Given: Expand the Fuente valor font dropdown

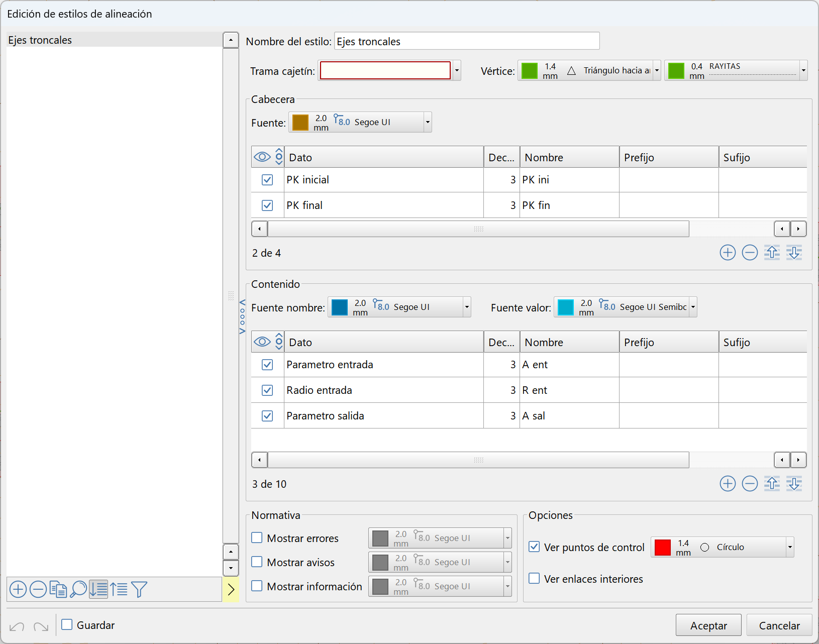Looking at the screenshot, I should click(692, 307).
